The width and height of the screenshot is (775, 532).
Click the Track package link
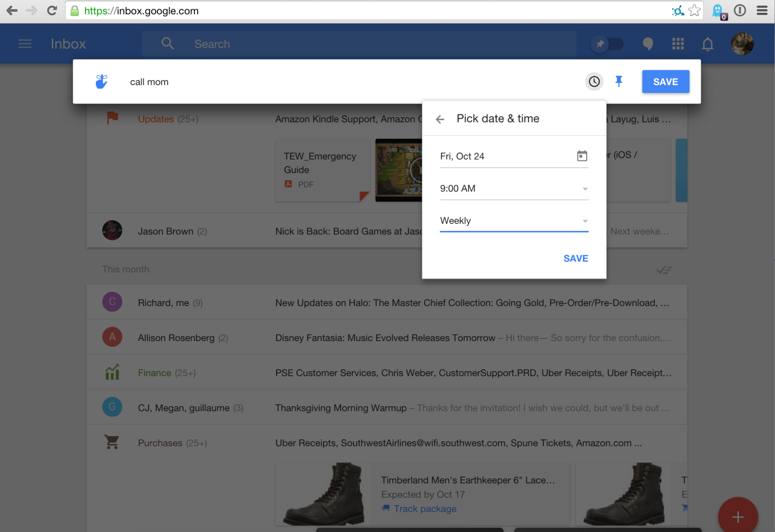click(x=425, y=508)
